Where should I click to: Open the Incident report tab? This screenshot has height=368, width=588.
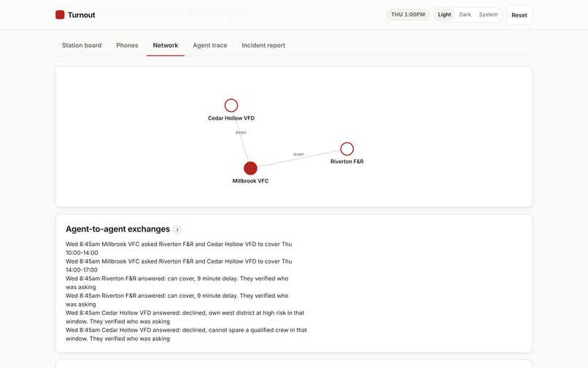pyautogui.click(x=263, y=45)
